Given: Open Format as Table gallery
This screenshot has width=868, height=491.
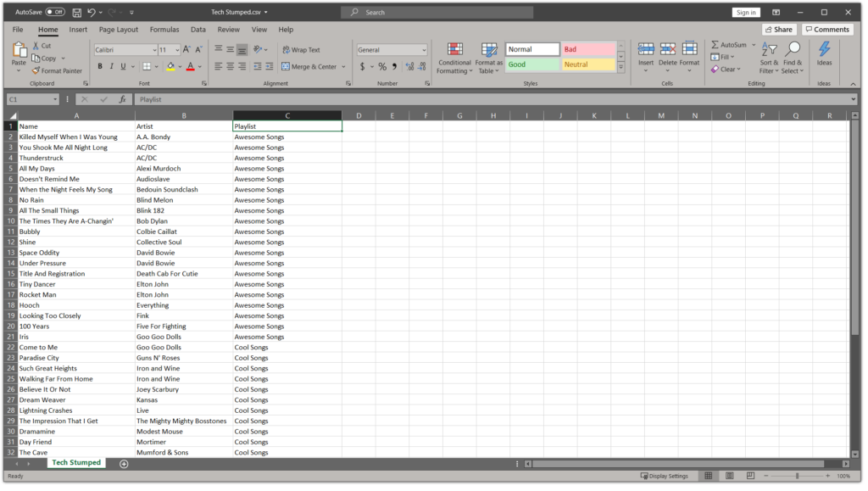Looking at the screenshot, I should click(489, 59).
